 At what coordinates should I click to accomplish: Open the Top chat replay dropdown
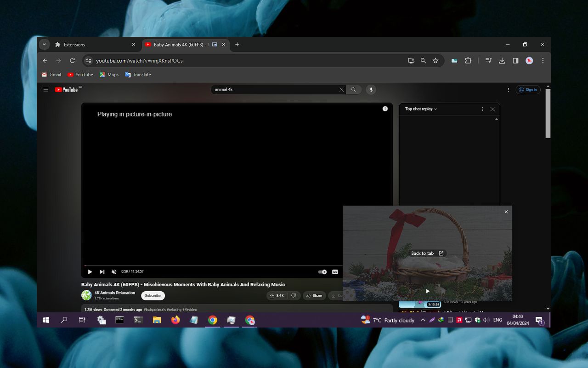[x=419, y=109]
